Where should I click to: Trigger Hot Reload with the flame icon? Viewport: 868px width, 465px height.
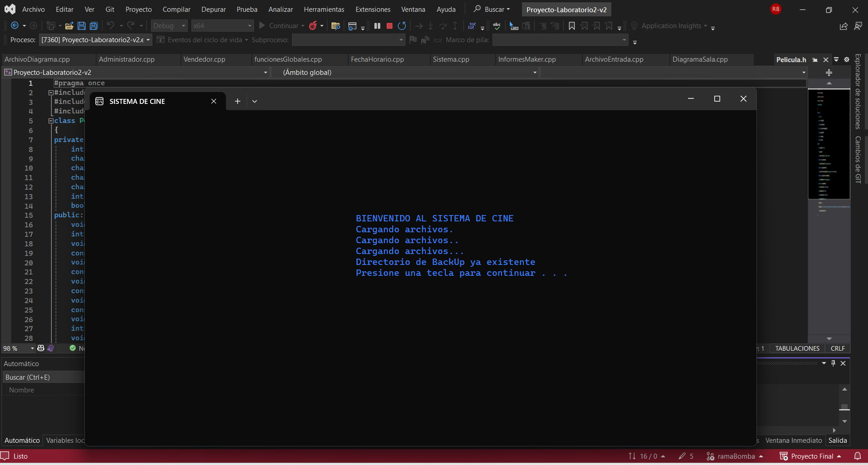point(313,26)
